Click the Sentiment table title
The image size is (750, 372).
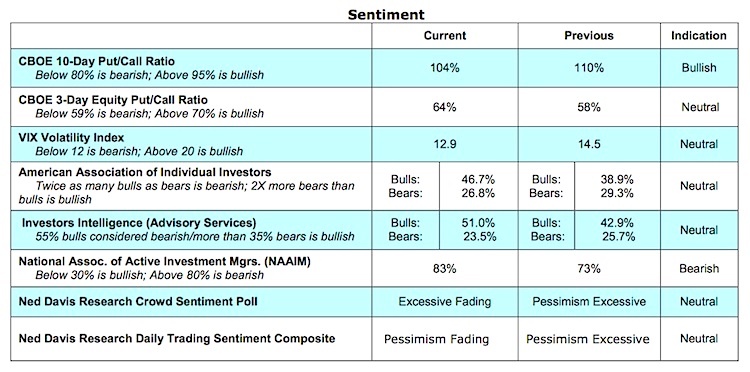coord(386,14)
